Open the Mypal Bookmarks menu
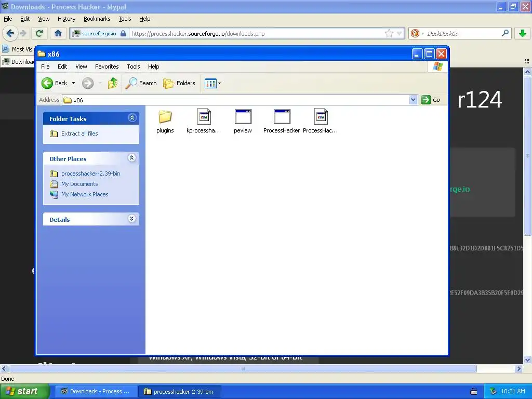The width and height of the screenshot is (532, 399). 97,19
